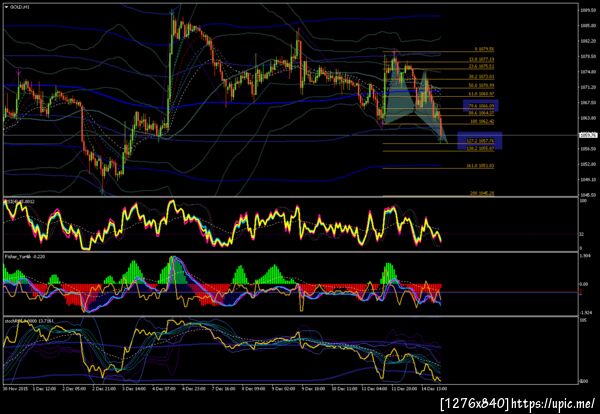Click the 1082.20 price axis value
Screen dimensions: 600x414
pos(588,41)
